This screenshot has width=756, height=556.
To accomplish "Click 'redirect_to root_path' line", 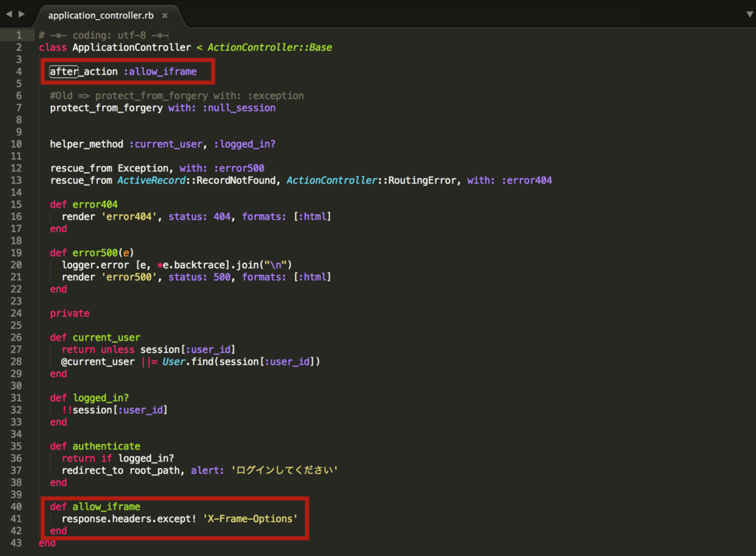I will [x=199, y=470].
